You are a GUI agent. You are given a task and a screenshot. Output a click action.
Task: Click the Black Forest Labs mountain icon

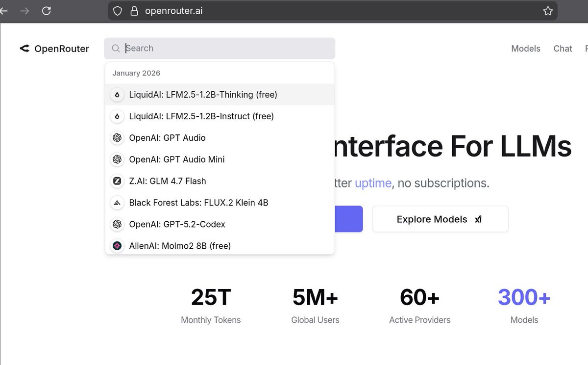(x=117, y=203)
